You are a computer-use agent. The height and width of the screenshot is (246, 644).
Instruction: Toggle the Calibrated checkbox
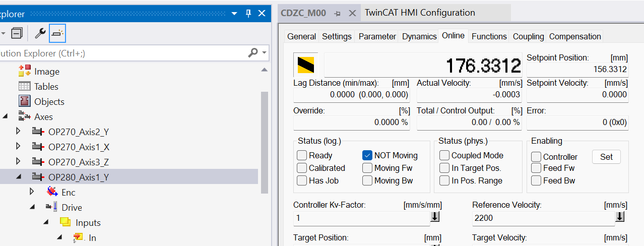(x=302, y=168)
